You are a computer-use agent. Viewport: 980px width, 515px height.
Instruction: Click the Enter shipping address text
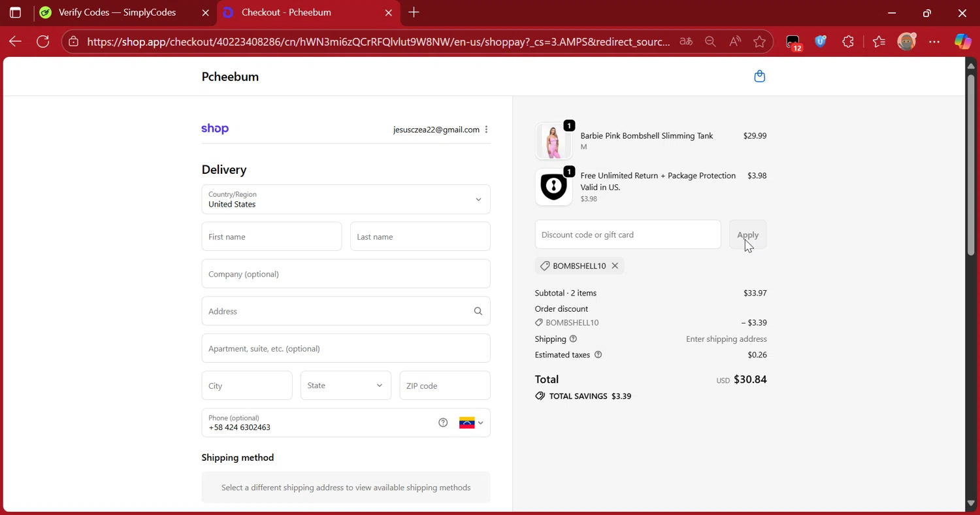(x=727, y=339)
